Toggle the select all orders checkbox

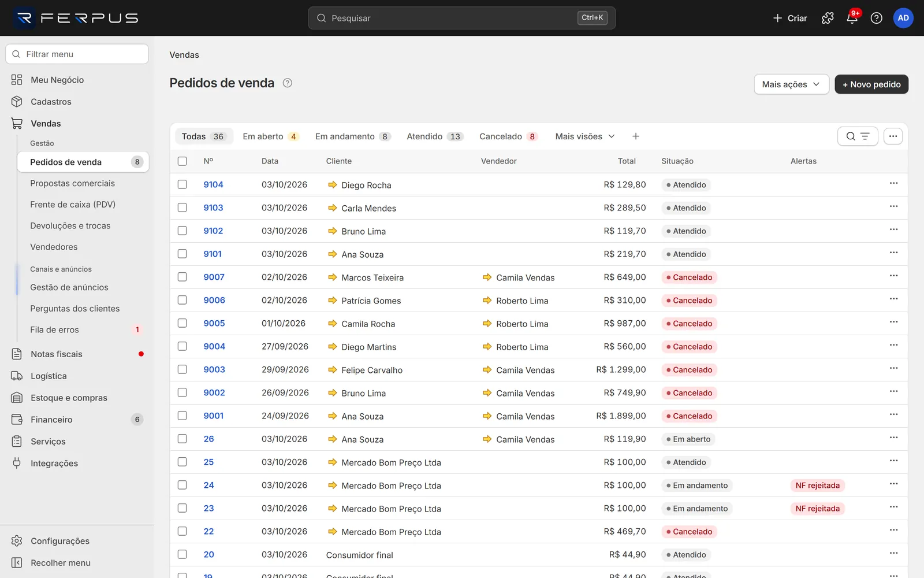point(182,161)
